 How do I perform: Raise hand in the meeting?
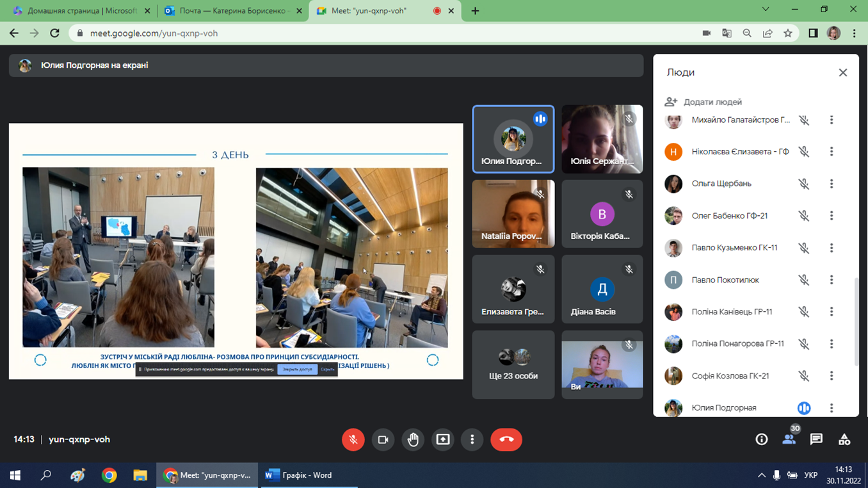click(413, 439)
